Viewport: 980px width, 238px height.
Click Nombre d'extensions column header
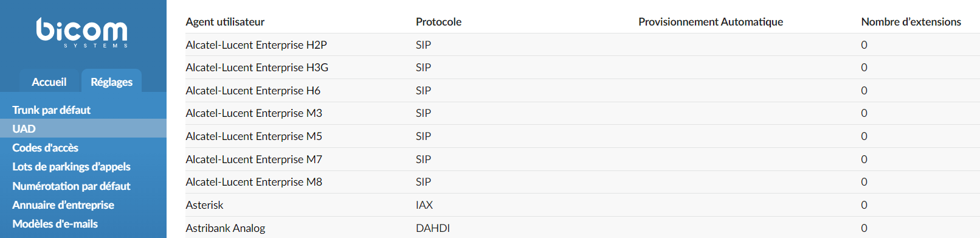(x=911, y=22)
